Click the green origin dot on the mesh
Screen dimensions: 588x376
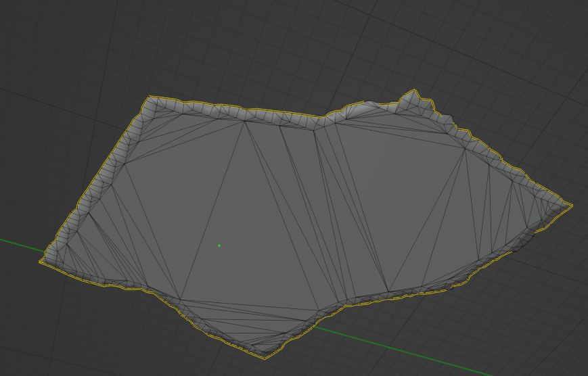(x=219, y=245)
